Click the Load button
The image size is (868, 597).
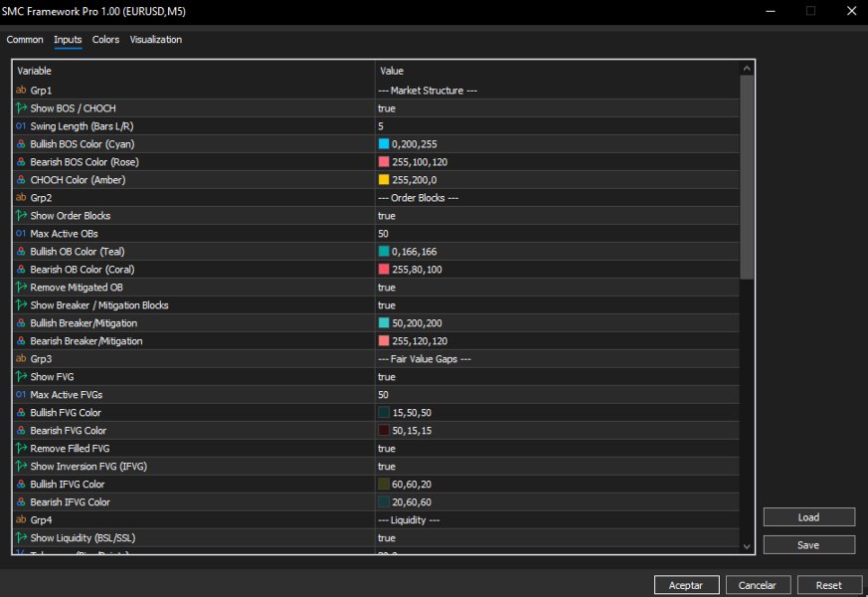pos(808,517)
